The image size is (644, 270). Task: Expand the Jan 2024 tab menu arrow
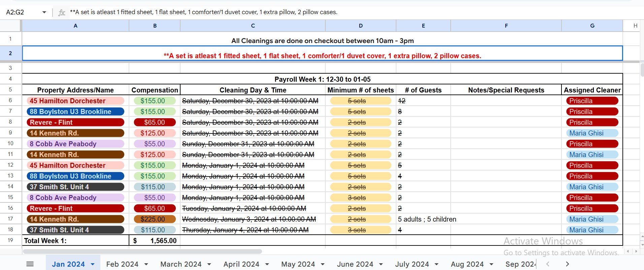pos(93,264)
